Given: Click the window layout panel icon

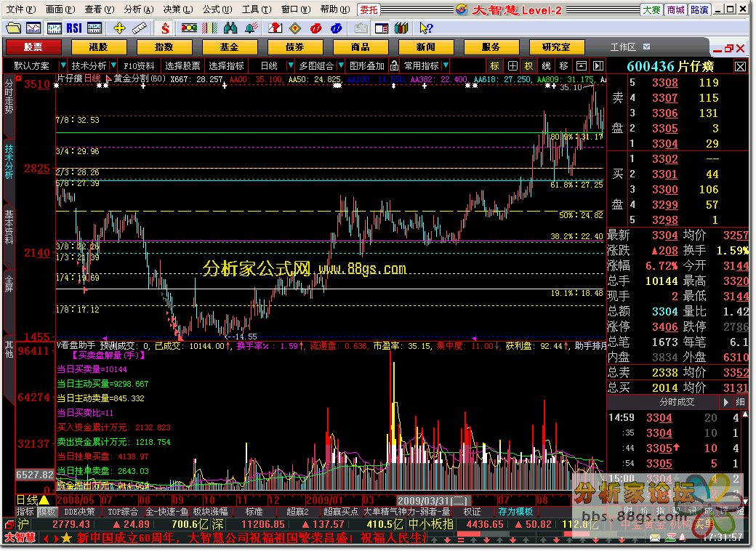Looking at the screenshot, I should 382,28.
